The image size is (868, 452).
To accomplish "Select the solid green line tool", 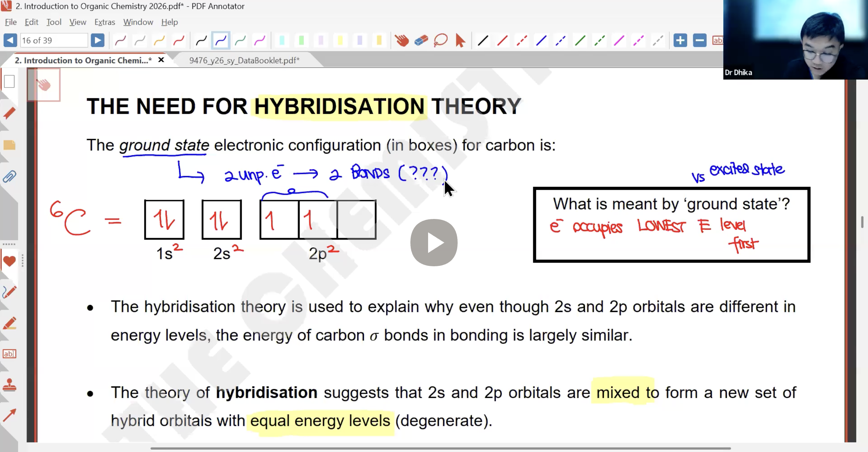I will [x=580, y=41].
